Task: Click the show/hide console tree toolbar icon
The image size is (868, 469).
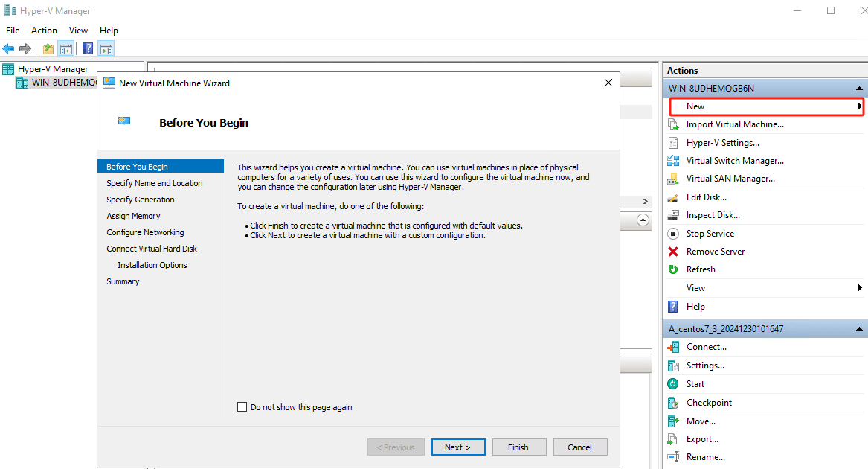Action: coord(66,49)
